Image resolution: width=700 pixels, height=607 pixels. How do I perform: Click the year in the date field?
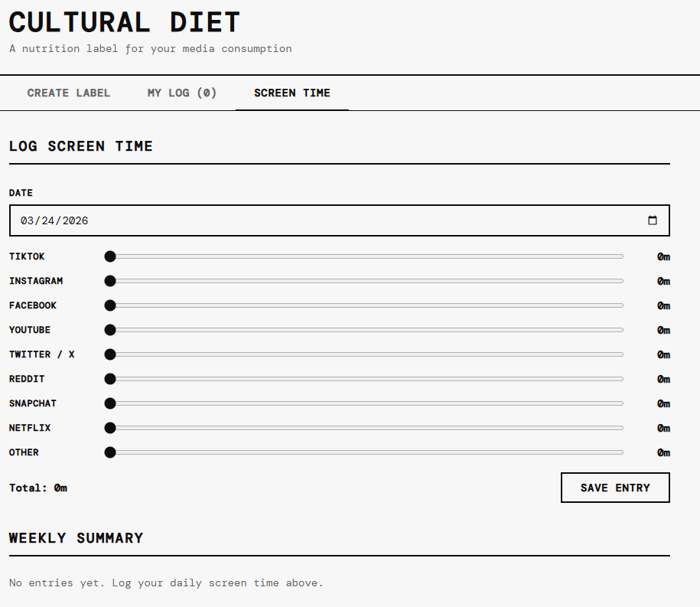75,220
